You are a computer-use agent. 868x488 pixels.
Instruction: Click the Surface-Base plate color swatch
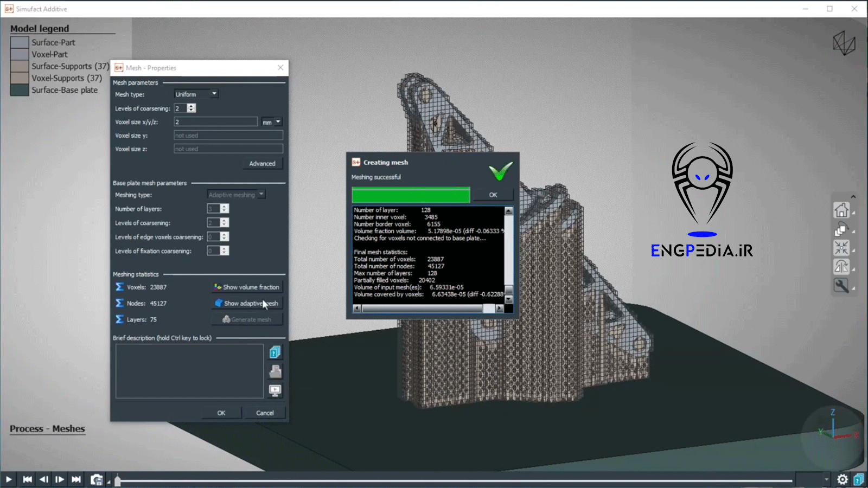[20, 90]
